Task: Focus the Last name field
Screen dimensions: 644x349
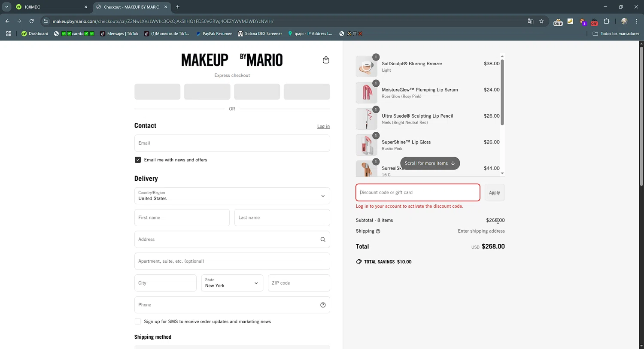Action: 282,218
